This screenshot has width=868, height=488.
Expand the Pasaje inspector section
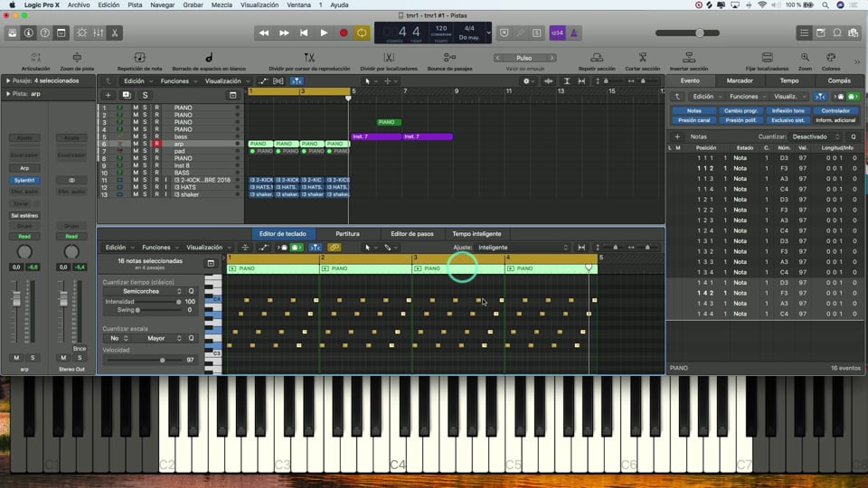point(8,80)
